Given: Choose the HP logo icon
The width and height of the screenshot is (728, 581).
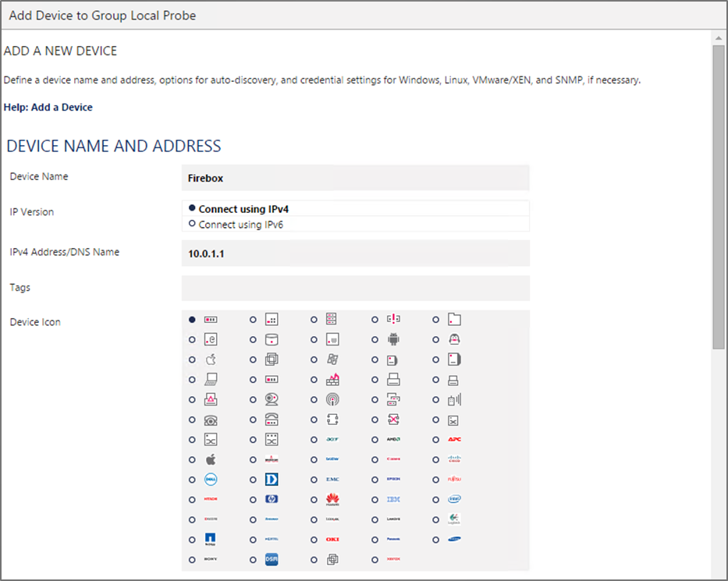Looking at the screenshot, I should pos(272,499).
